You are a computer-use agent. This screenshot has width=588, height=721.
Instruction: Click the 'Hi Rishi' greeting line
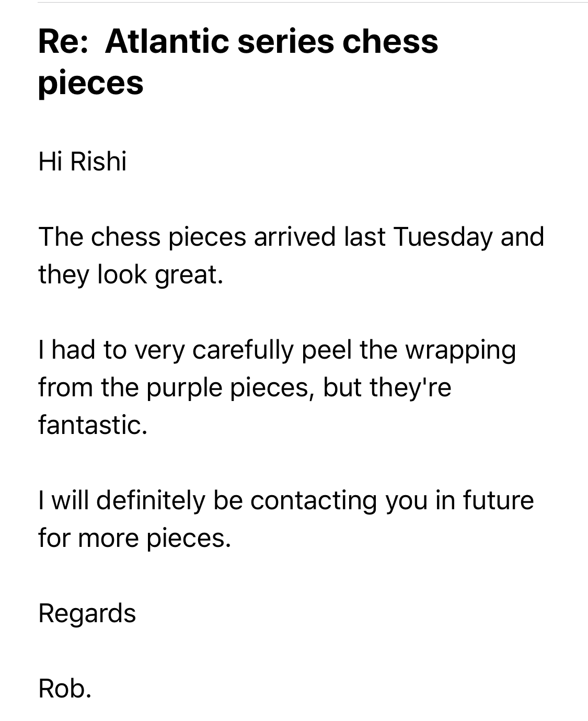point(83,161)
